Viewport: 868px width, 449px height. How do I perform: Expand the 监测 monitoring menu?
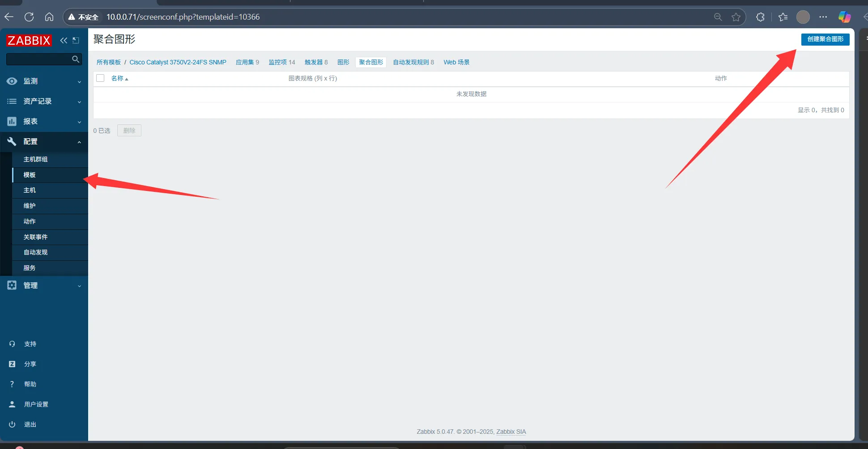44,81
